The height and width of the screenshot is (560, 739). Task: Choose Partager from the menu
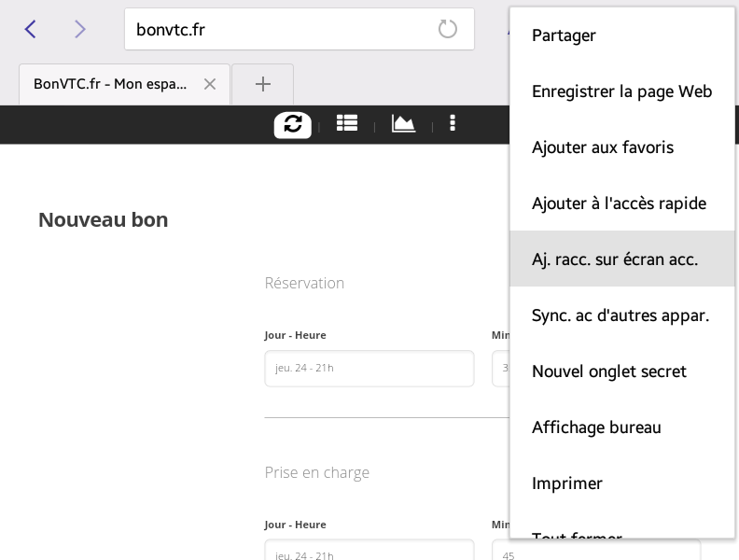point(622,35)
